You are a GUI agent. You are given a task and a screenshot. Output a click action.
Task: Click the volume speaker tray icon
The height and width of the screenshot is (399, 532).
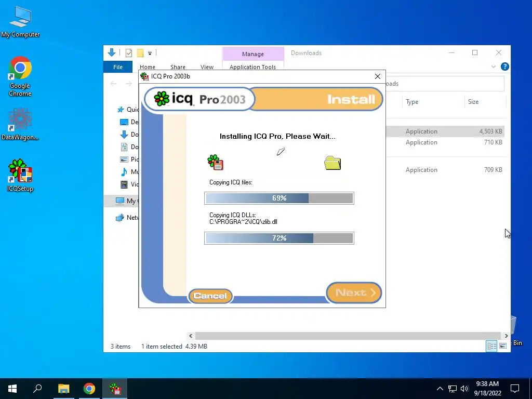click(x=464, y=389)
